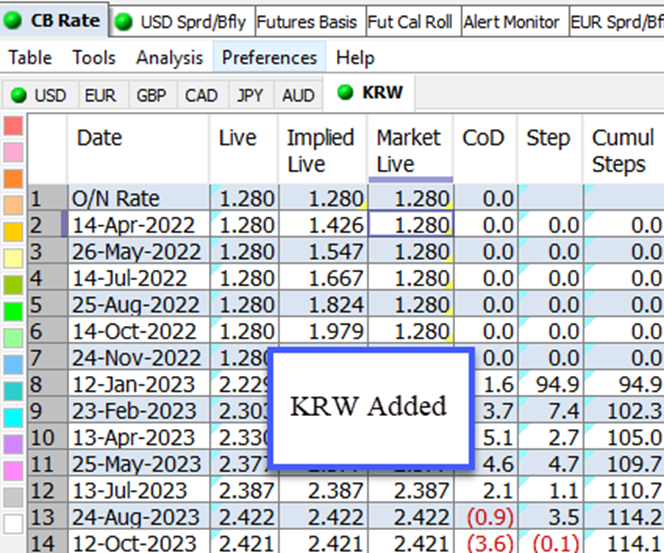Click the Cumul Steps column header
This screenshot has width=664, height=553.
pyautogui.click(x=624, y=149)
